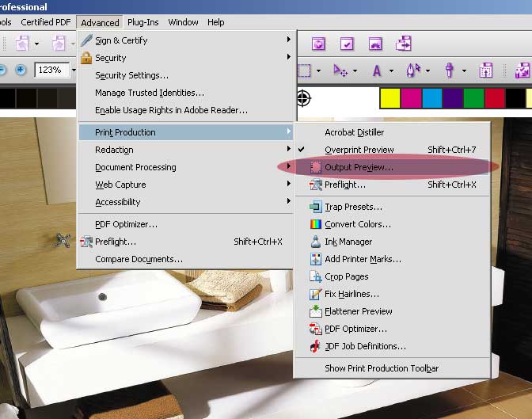The height and width of the screenshot is (419, 532).
Task: Expand the Document Processing submenu
Action: coord(186,167)
